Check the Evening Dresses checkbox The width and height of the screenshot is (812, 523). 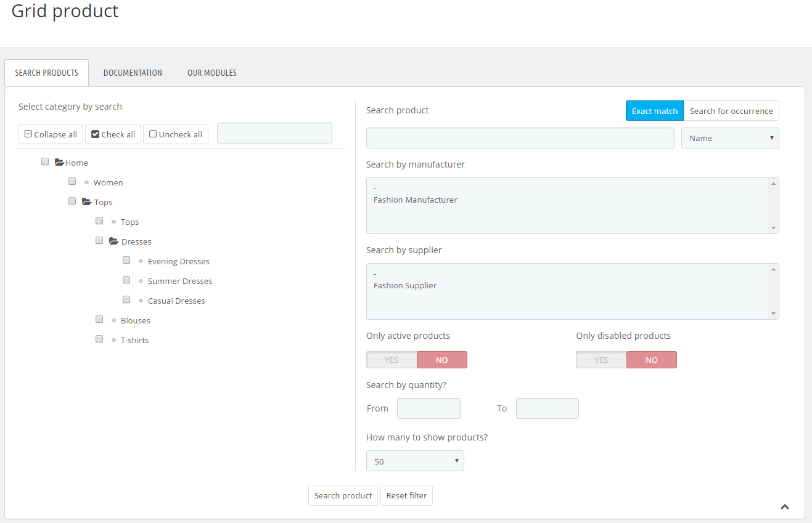(x=126, y=261)
